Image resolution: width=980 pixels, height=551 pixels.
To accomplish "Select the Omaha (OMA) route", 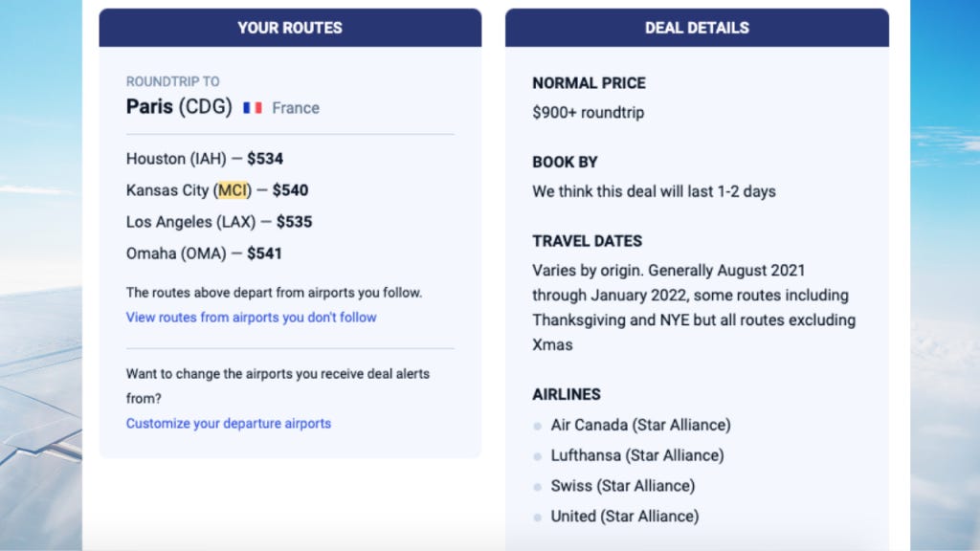I will click(203, 253).
